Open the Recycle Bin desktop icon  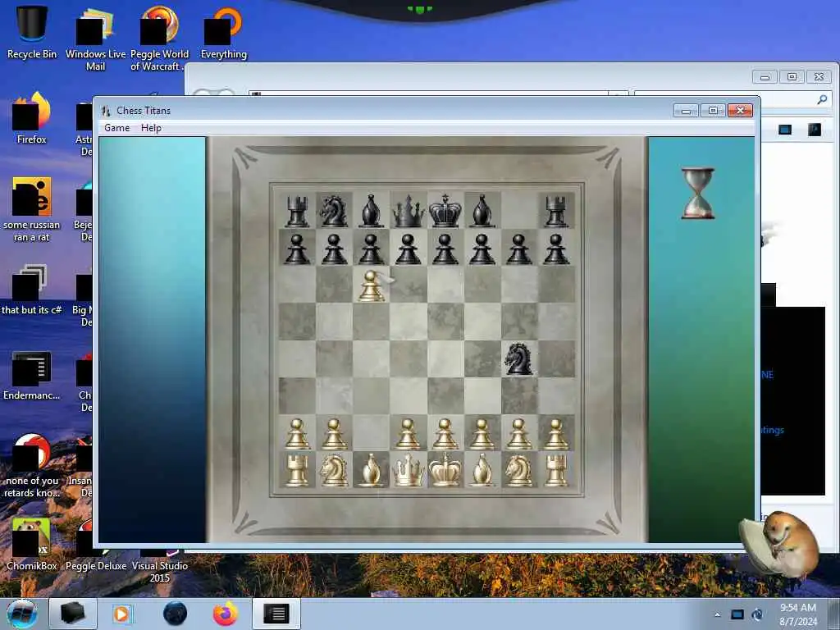32,32
